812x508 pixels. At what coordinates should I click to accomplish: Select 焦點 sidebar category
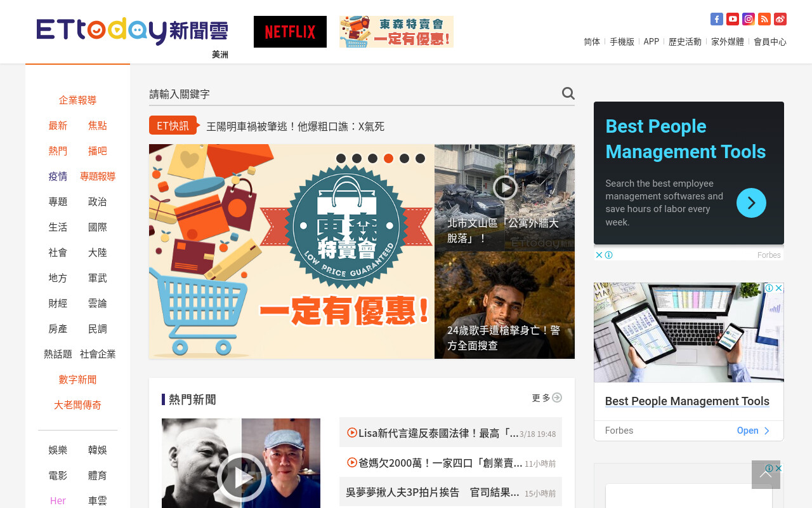pyautogui.click(x=98, y=125)
